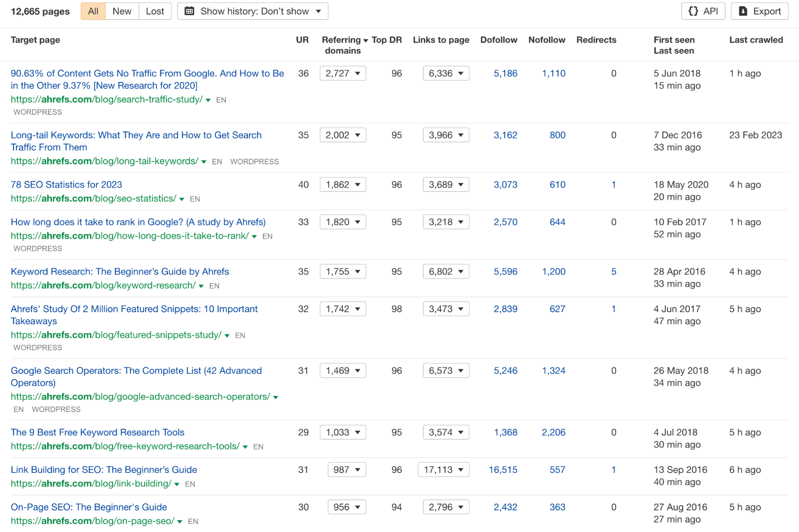
Task: Click the API button
Action: (703, 11)
